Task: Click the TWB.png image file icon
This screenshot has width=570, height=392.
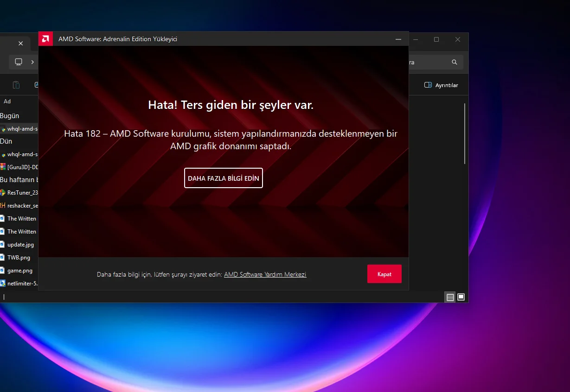Action: [x=3, y=258]
